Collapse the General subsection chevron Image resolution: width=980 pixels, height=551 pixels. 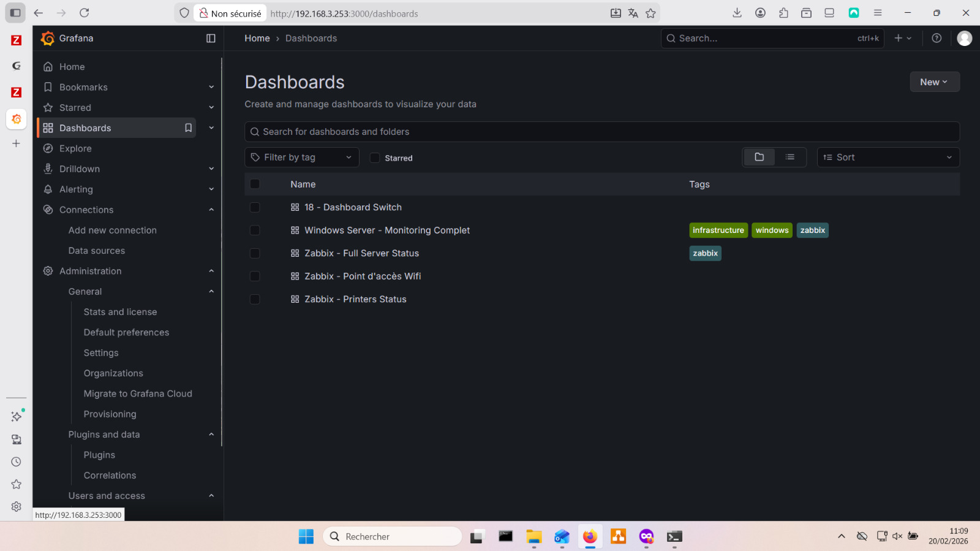point(211,292)
